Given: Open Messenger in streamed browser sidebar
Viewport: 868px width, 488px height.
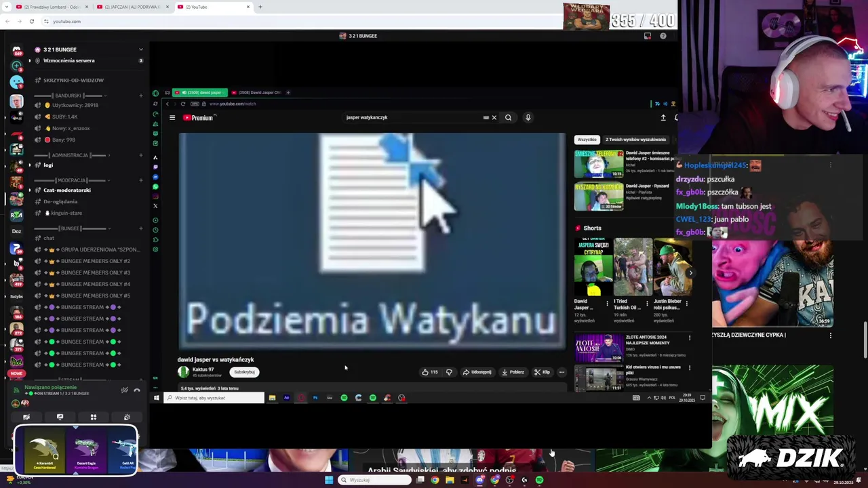Looking at the screenshot, I should [155, 177].
